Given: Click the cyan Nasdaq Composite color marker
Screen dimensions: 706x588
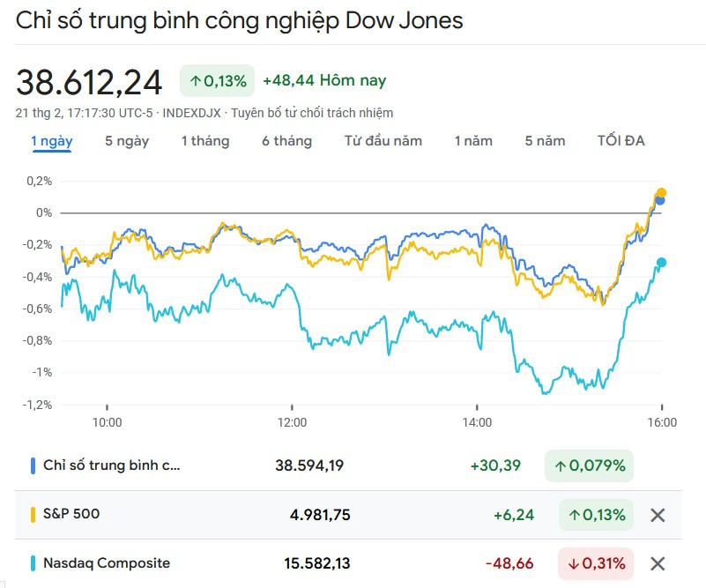Looking at the screenshot, I should pos(33,562).
